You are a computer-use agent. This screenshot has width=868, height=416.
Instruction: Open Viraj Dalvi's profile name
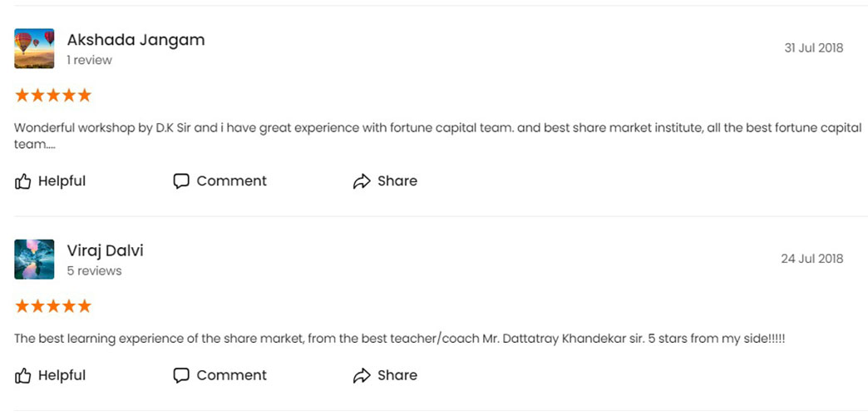[x=106, y=251]
